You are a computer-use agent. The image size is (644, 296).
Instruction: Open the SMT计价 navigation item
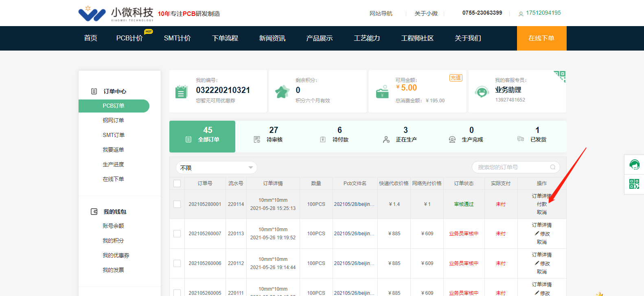tap(177, 38)
